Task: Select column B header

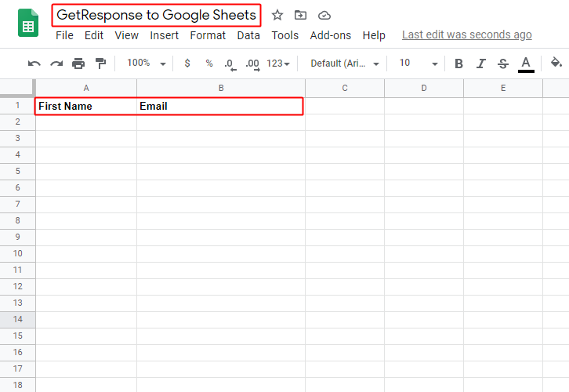Action: 221,88
